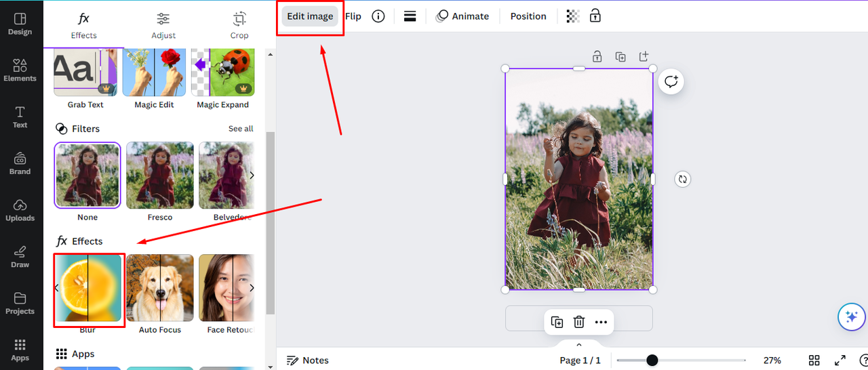Image resolution: width=868 pixels, height=370 pixels.
Task: Open the Brand sidebar panel
Action: 20,163
